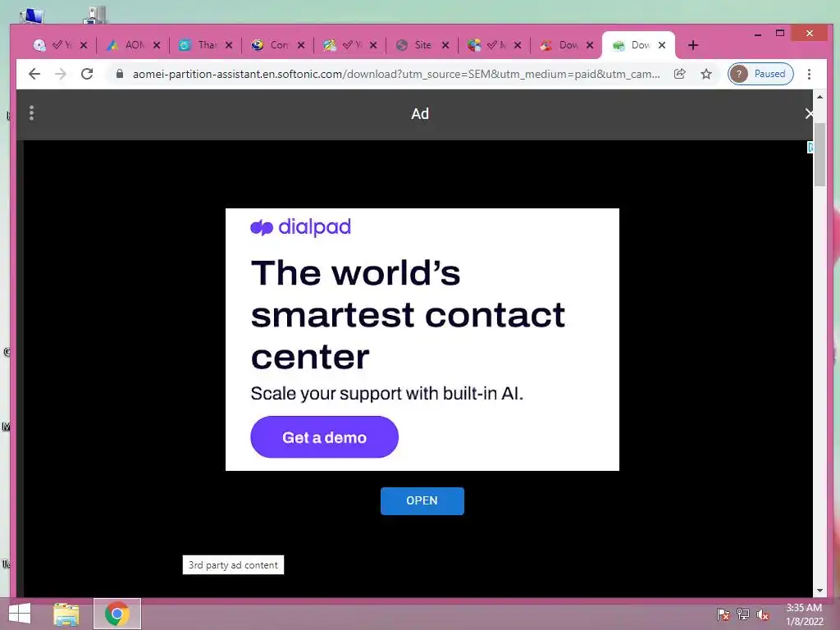Open a new tab with the plus button
This screenshot has height=630, width=840.
point(692,46)
